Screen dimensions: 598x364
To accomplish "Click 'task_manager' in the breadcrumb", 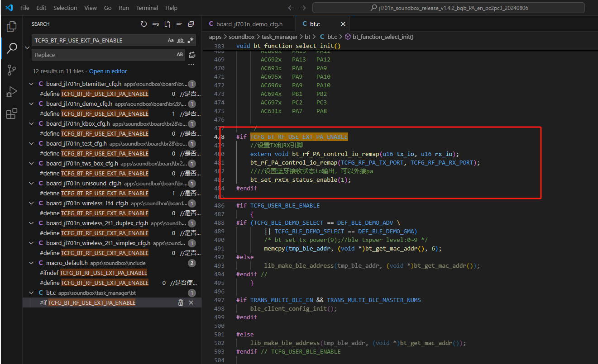I will [x=280, y=37].
